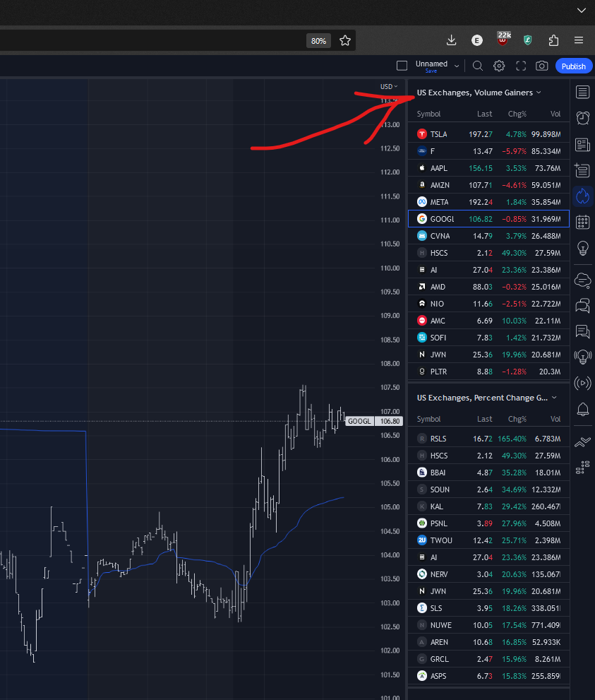
Task: Open the Order Panel icon
Action: point(582,442)
